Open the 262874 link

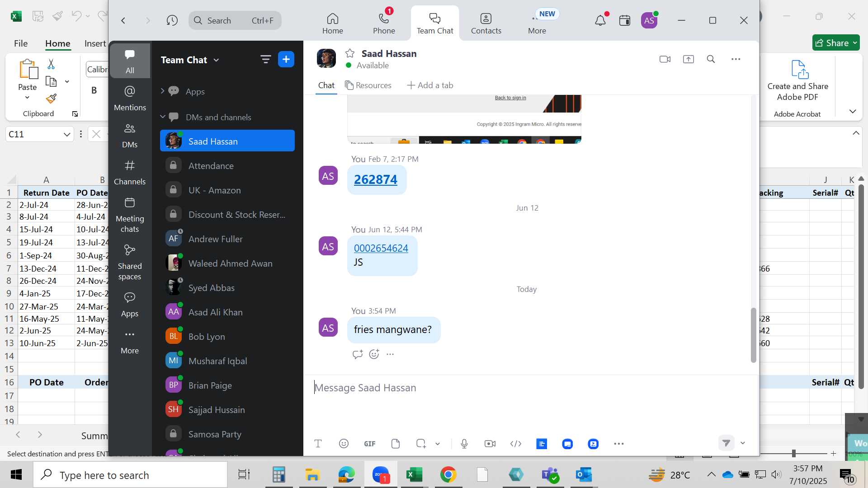(x=376, y=180)
